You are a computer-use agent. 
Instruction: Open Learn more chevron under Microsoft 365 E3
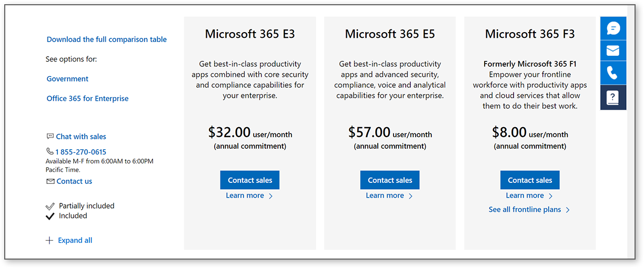271,196
